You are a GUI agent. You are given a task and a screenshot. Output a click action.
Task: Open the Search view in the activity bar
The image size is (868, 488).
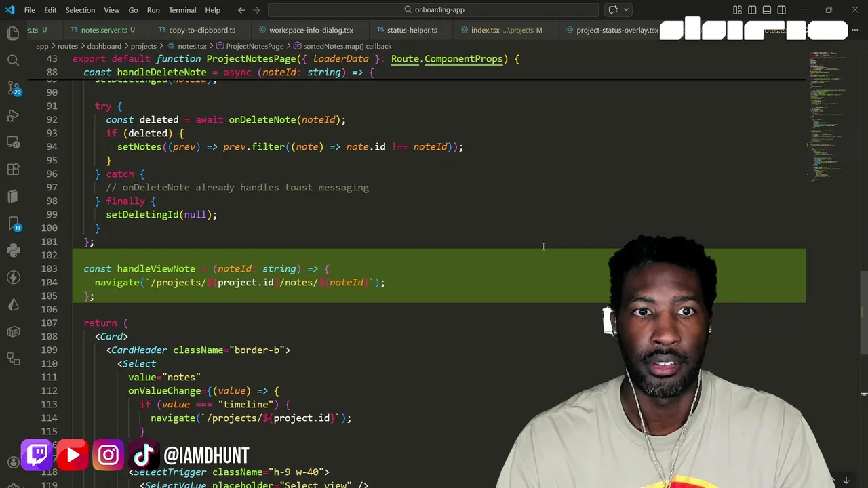coord(13,61)
